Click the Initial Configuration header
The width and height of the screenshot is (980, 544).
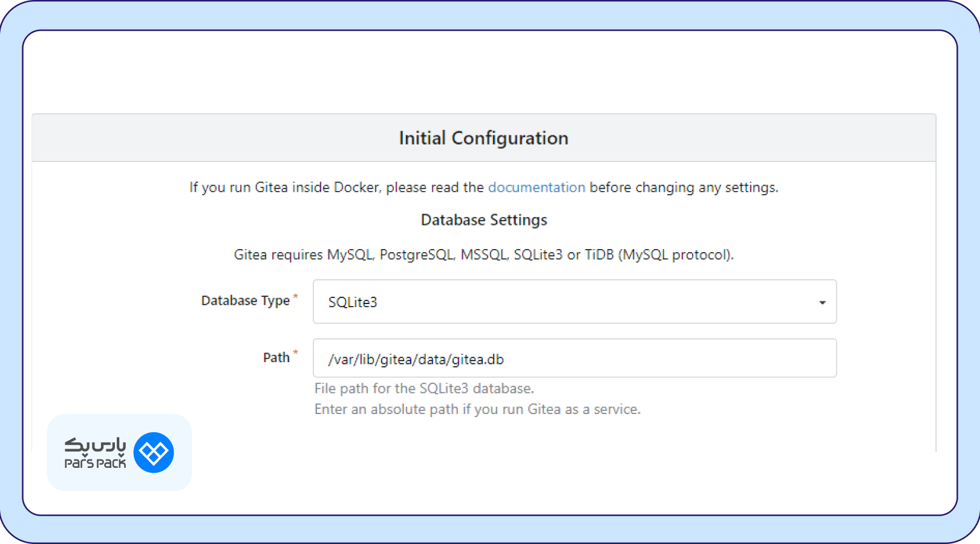tap(483, 138)
